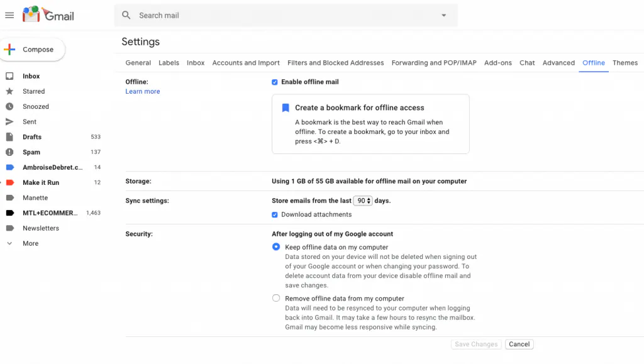Click the Compose button label
Screen dimensions: 644x364
coord(38,49)
